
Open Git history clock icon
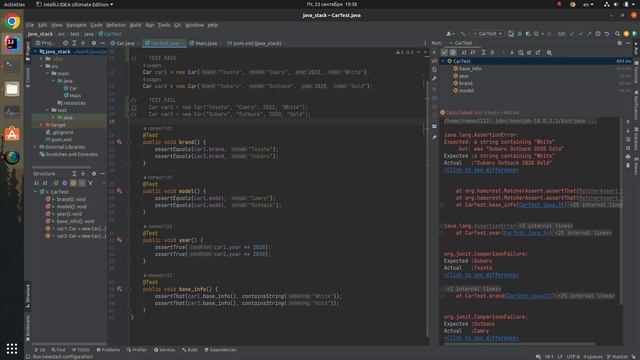tap(598, 34)
